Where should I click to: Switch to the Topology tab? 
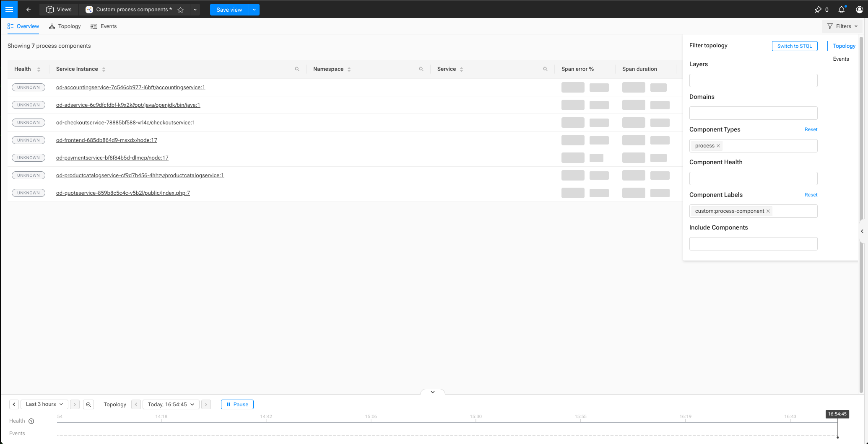coord(65,26)
